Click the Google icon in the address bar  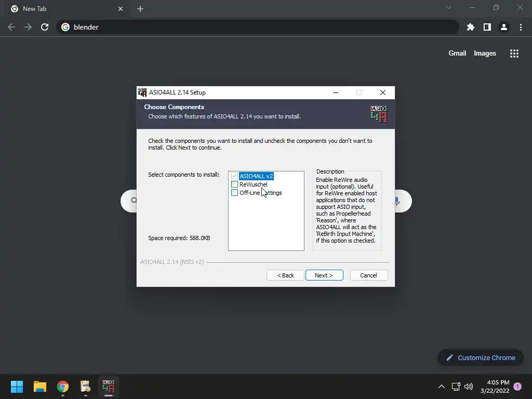(65, 27)
